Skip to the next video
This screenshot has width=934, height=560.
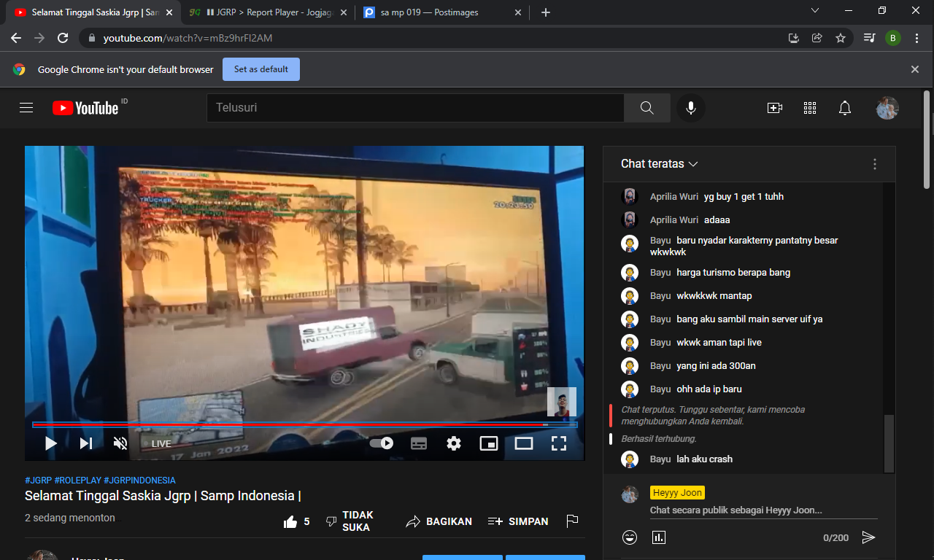coord(86,443)
